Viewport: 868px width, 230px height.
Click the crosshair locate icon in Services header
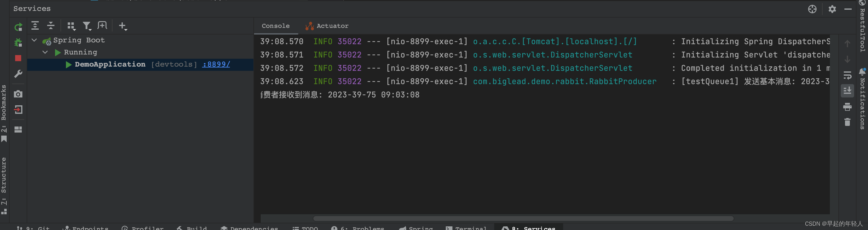tap(812, 9)
